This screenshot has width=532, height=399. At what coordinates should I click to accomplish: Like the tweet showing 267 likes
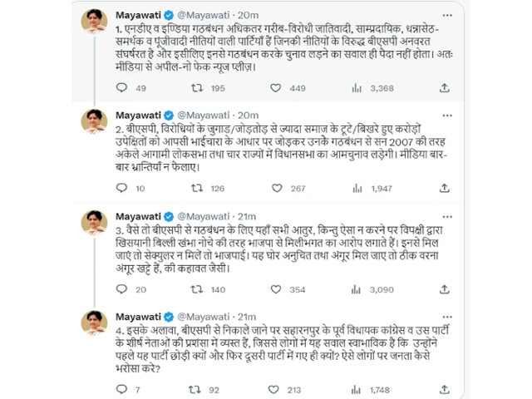(x=275, y=189)
